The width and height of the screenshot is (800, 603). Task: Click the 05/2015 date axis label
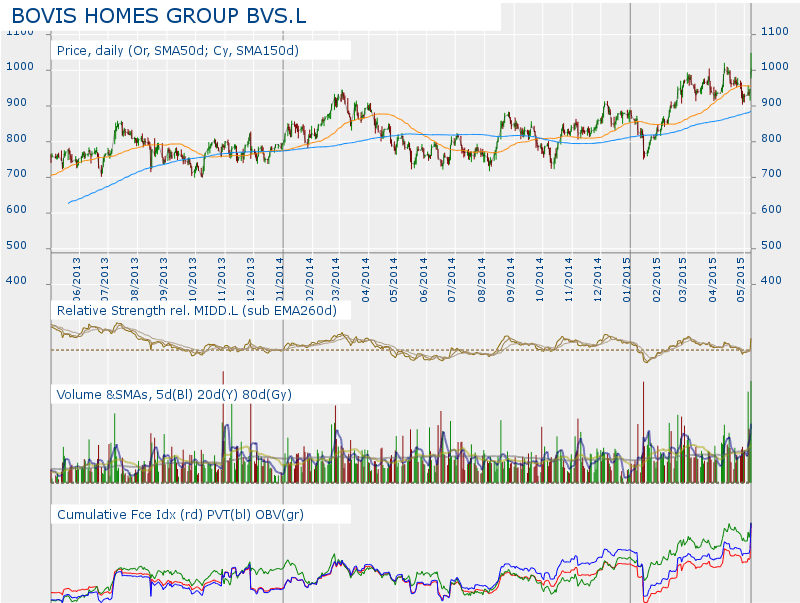tap(741, 280)
